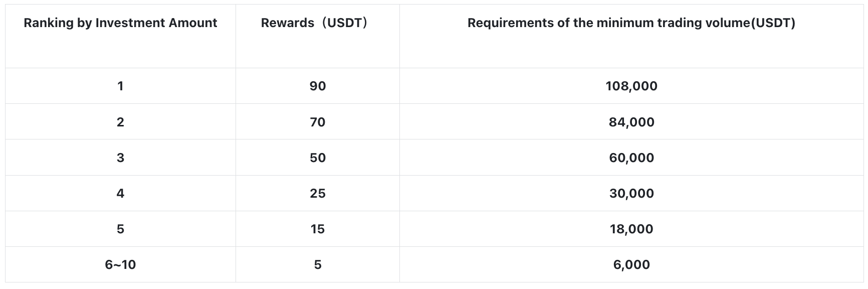Image resolution: width=868 pixels, height=289 pixels.
Task: Click the 70 USDT reward value
Action: click(x=318, y=122)
